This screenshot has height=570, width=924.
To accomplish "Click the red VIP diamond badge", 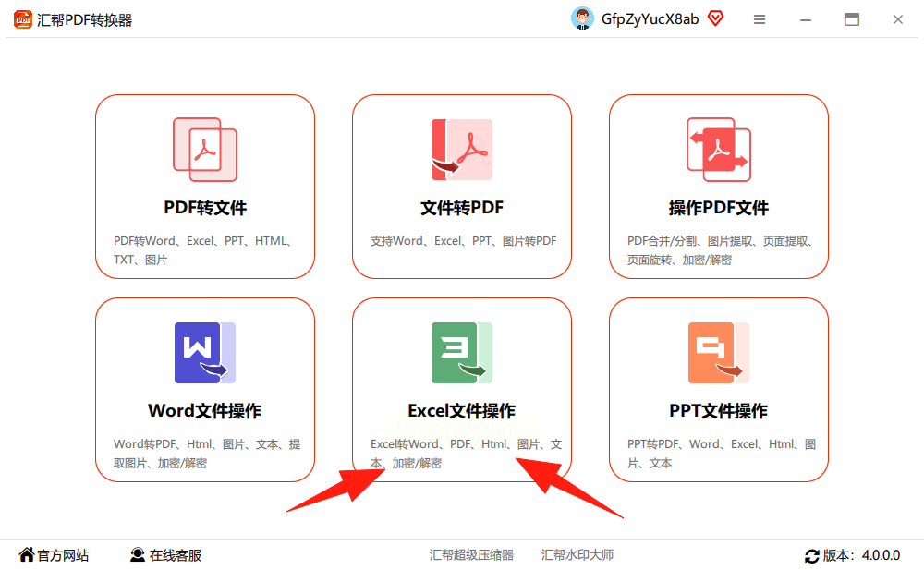I will [x=715, y=18].
